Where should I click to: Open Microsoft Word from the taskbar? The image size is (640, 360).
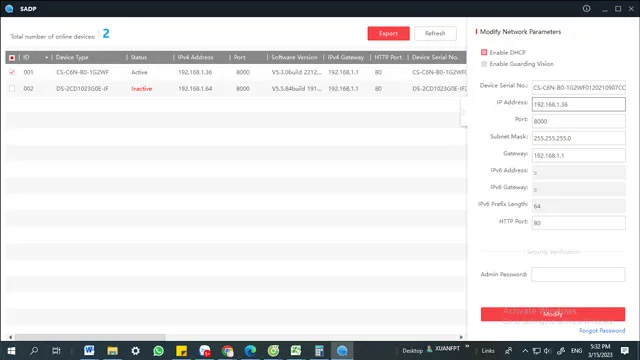(x=89, y=351)
